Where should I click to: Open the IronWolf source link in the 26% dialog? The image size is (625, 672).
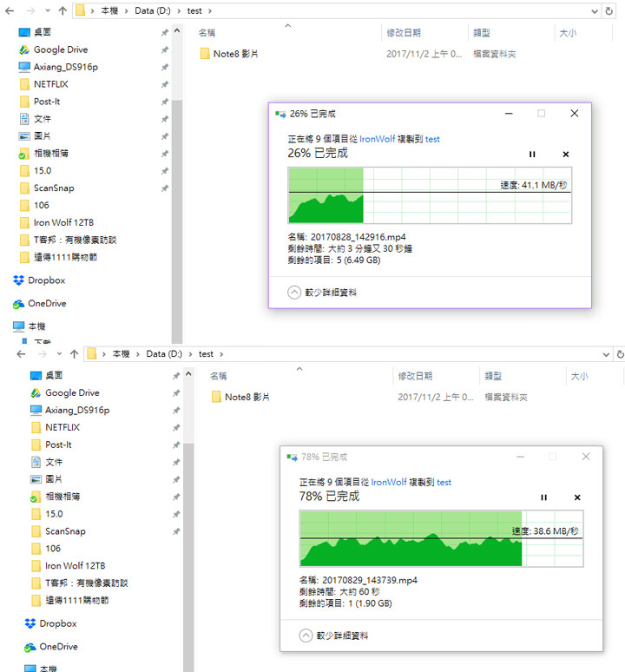pos(377,139)
